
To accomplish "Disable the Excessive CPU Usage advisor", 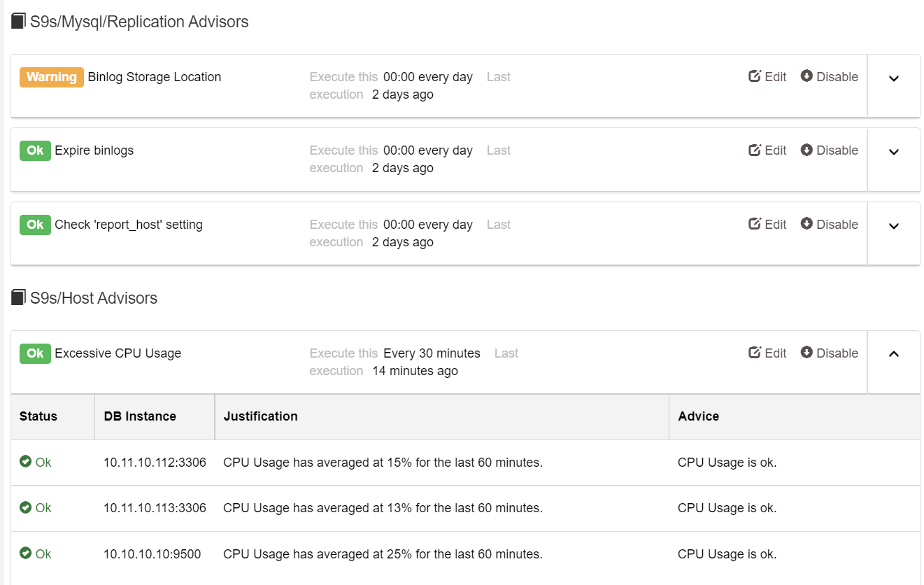I will point(830,353).
